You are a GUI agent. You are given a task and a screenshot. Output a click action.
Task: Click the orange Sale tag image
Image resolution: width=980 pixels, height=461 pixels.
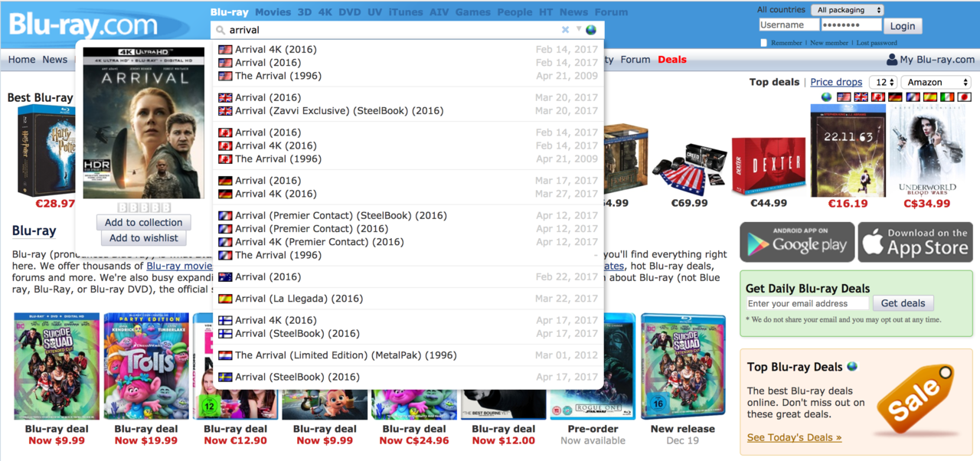click(x=917, y=399)
